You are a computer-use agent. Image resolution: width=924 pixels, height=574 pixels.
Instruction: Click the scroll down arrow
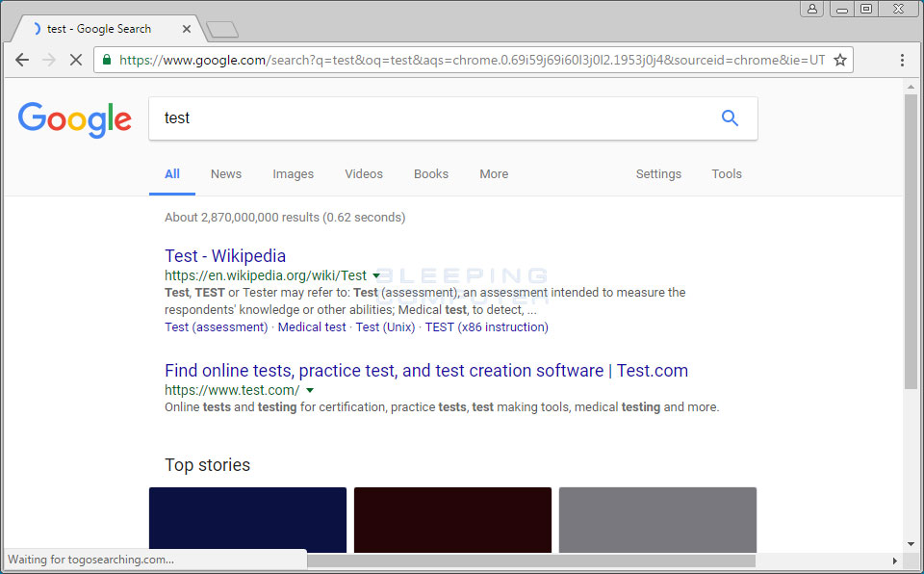point(911,544)
